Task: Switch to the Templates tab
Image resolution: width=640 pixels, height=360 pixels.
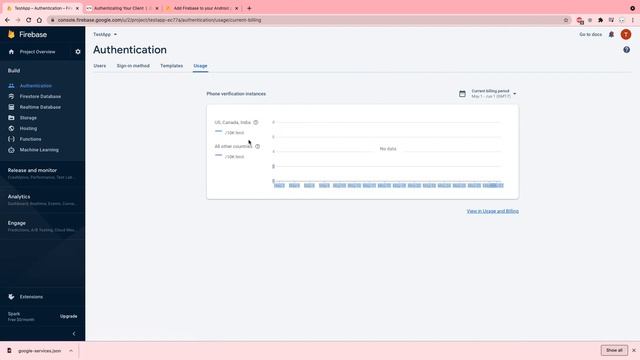Action: 171,66
